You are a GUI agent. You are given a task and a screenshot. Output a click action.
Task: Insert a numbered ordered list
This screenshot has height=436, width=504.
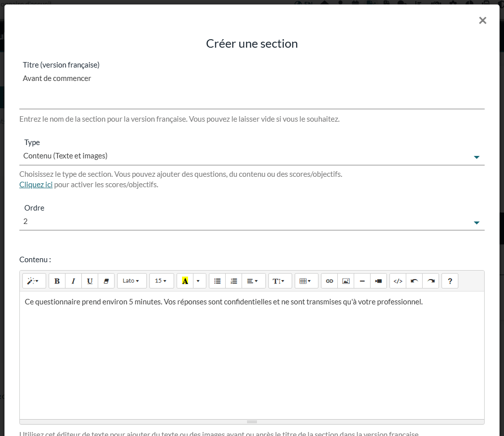click(x=234, y=281)
